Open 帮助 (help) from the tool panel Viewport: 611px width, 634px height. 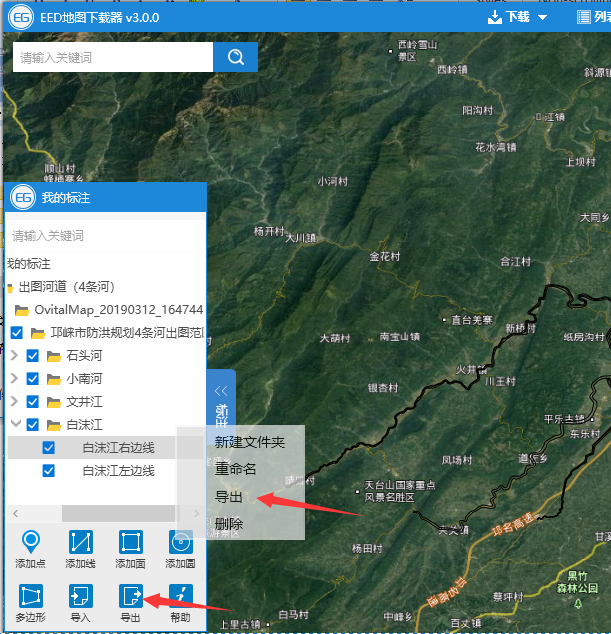[x=180, y=597]
